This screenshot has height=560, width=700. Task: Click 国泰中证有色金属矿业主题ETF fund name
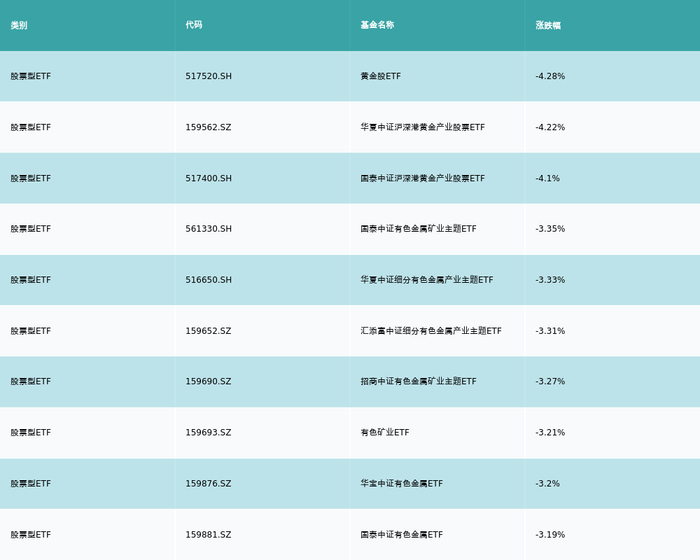(x=418, y=229)
